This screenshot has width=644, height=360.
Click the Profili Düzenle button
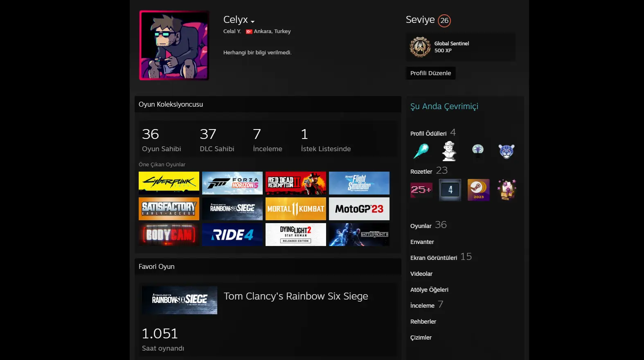pos(430,73)
